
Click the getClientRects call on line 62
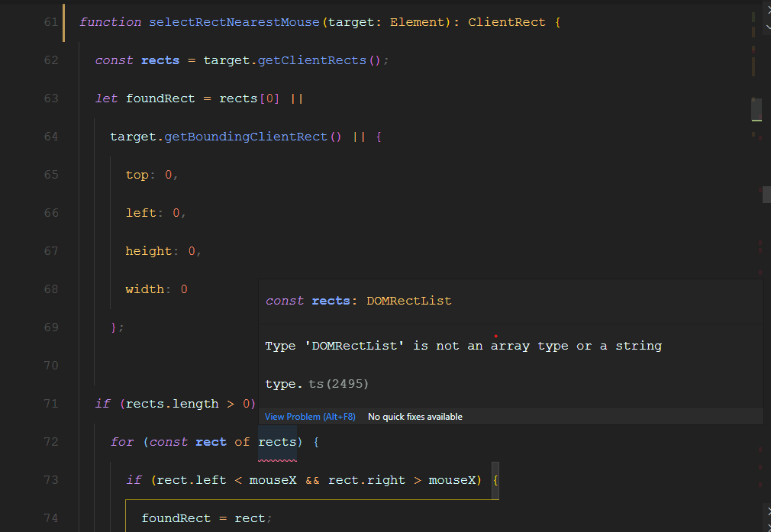pyautogui.click(x=311, y=60)
